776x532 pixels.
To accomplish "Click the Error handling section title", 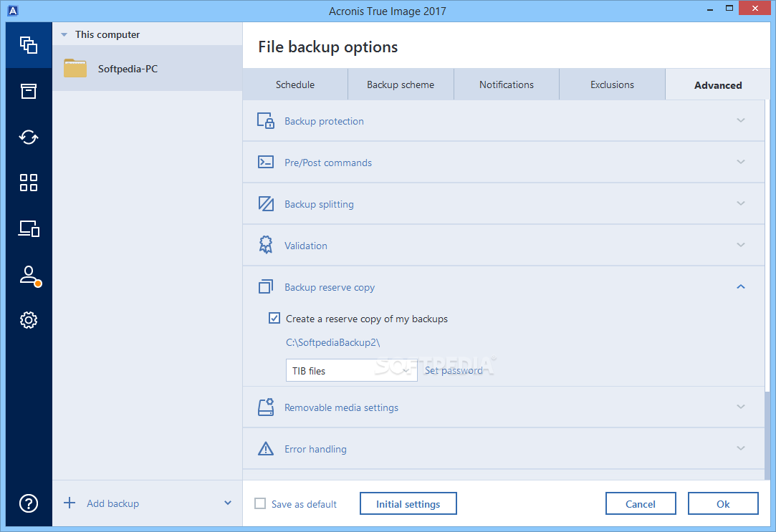I will click(316, 449).
